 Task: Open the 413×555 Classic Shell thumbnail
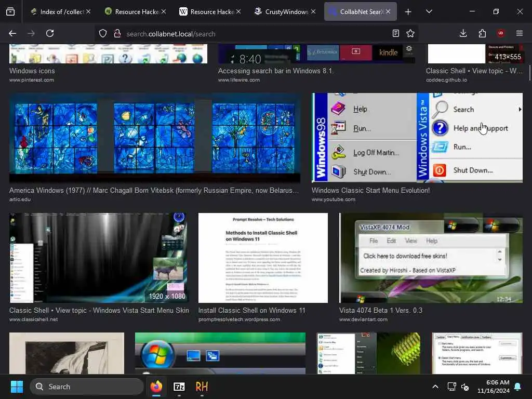[474, 54]
